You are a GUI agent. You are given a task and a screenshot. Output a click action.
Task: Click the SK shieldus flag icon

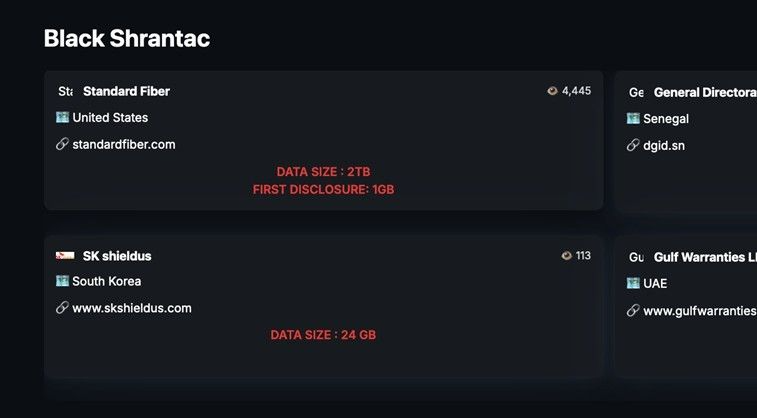point(65,256)
